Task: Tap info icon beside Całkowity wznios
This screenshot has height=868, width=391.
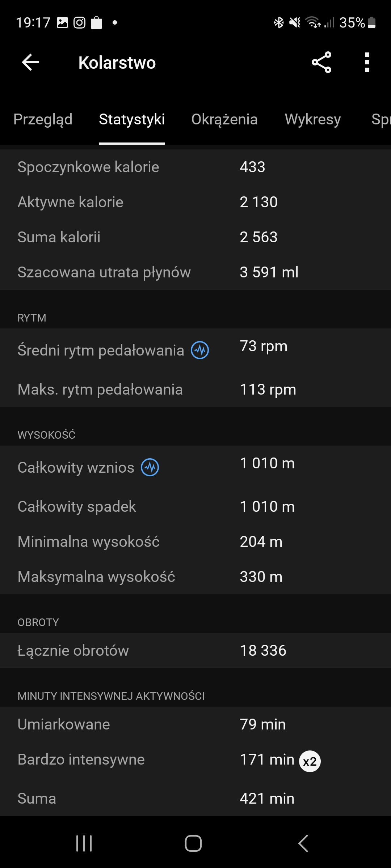Action: [x=150, y=467]
